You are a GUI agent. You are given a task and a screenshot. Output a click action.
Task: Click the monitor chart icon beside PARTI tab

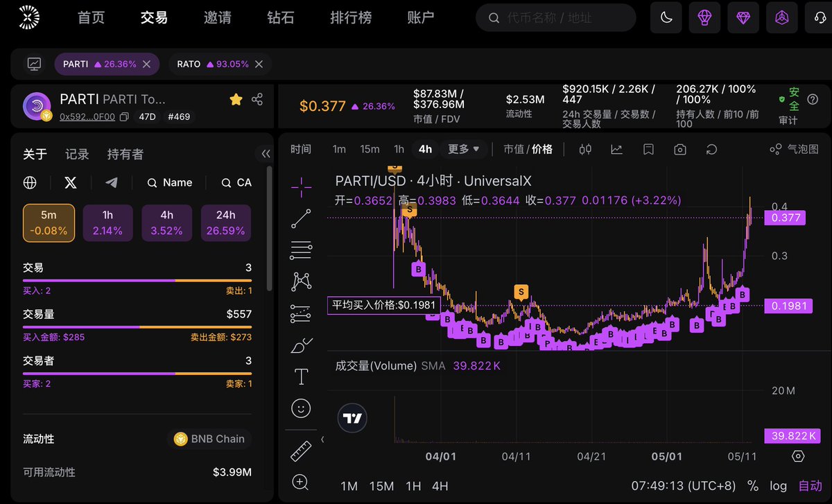(x=34, y=64)
